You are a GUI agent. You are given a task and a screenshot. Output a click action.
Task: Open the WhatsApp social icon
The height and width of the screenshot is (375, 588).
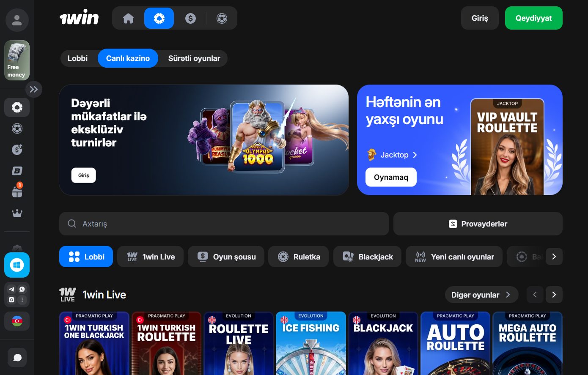click(x=22, y=290)
